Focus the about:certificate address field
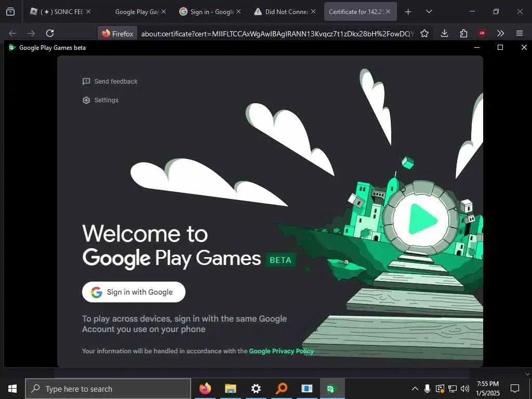532x399 pixels. (277, 34)
